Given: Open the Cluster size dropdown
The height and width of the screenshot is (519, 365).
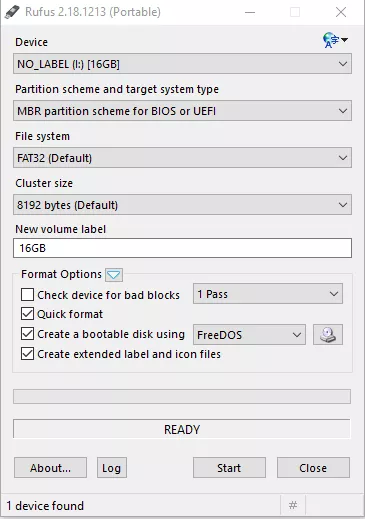Looking at the screenshot, I should click(182, 205).
